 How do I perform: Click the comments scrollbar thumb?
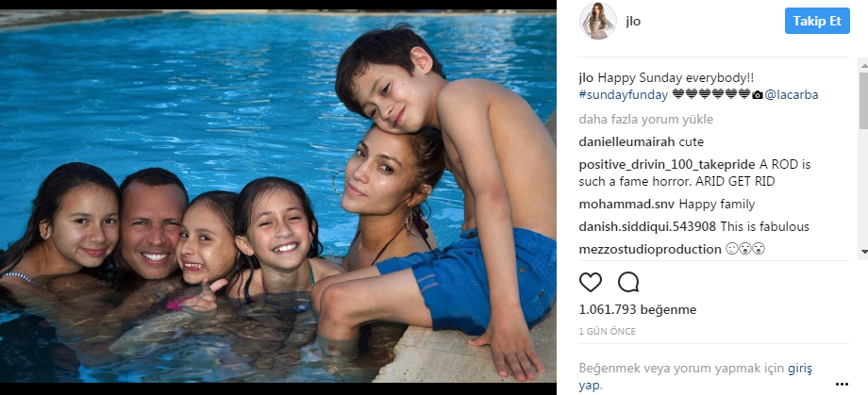[x=863, y=100]
